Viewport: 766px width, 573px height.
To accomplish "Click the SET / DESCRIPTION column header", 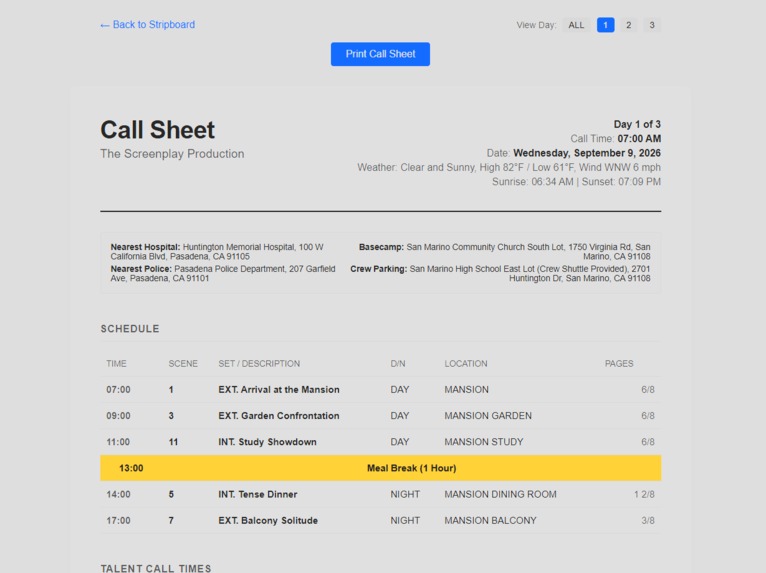I will click(259, 363).
